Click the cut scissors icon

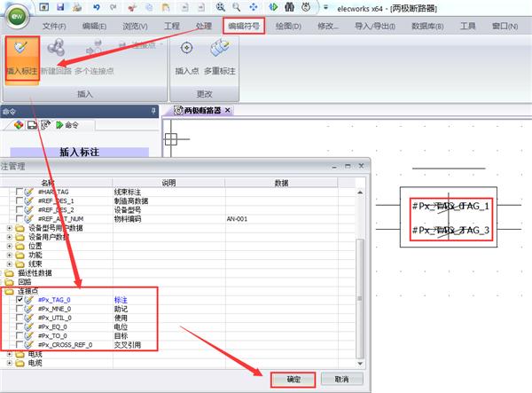click(133, 7)
